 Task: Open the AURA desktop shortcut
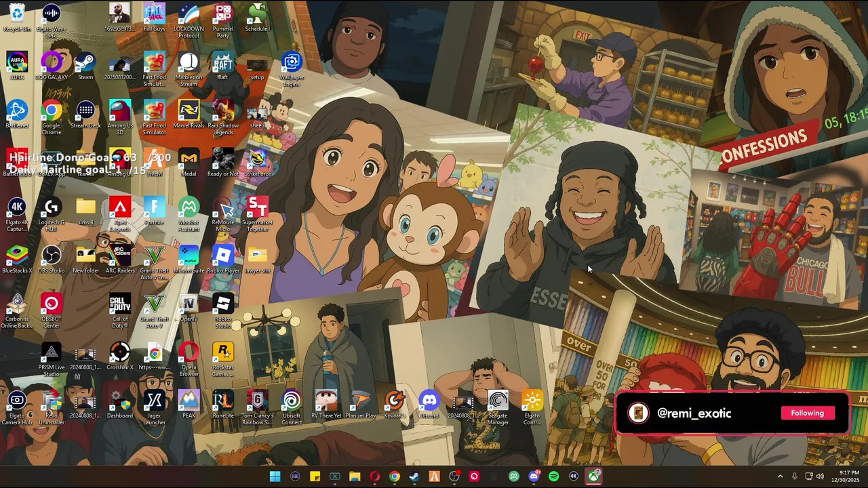[17, 66]
